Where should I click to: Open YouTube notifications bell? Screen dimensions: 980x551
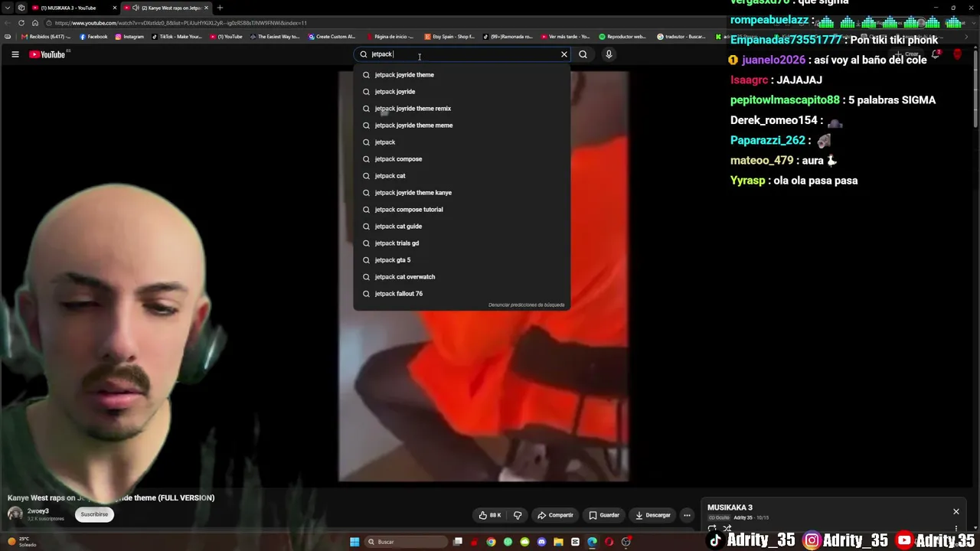coord(936,54)
